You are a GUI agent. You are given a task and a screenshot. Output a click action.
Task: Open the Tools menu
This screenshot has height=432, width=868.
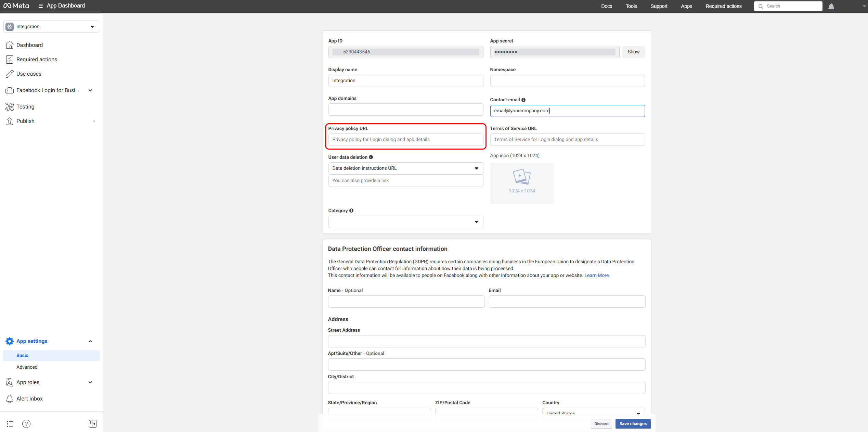(631, 6)
